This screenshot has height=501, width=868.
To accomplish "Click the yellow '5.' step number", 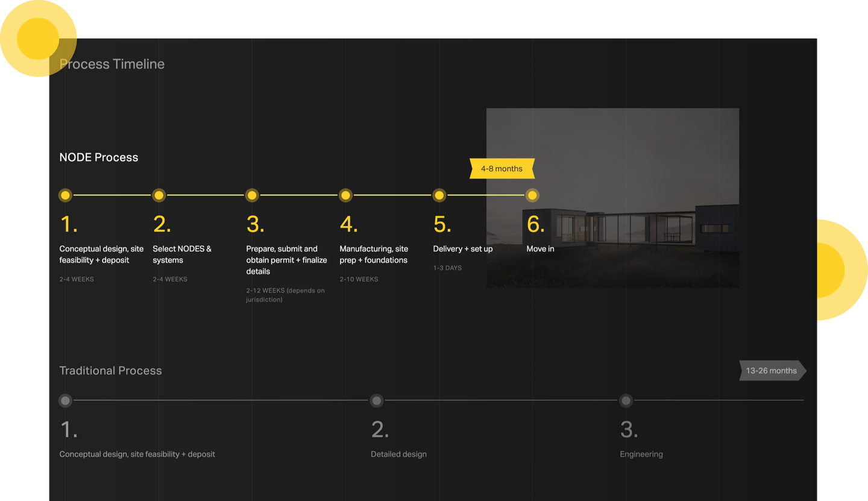I will tap(442, 224).
